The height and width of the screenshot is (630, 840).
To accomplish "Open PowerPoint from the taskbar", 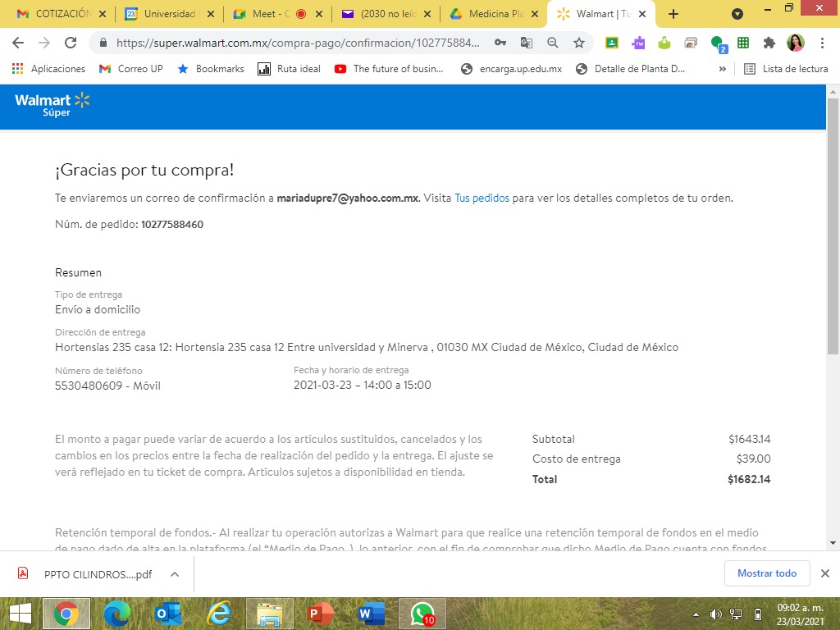I will [321, 614].
